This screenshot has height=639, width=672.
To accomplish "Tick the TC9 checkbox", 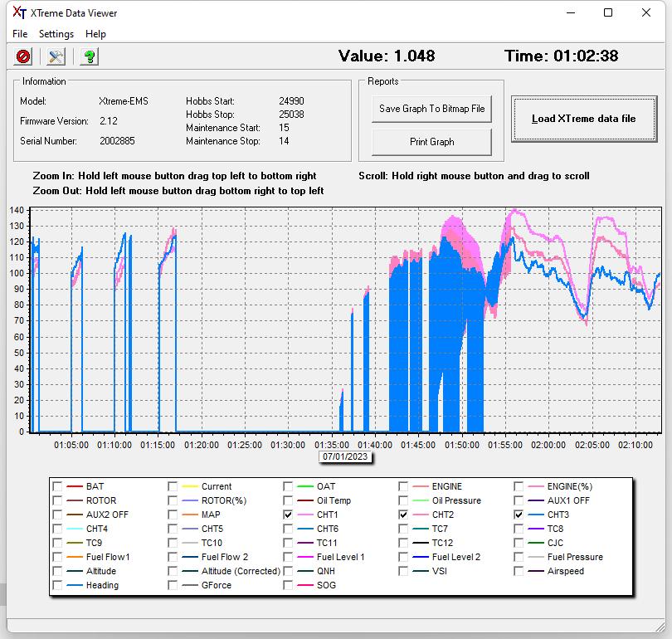I will (57, 543).
